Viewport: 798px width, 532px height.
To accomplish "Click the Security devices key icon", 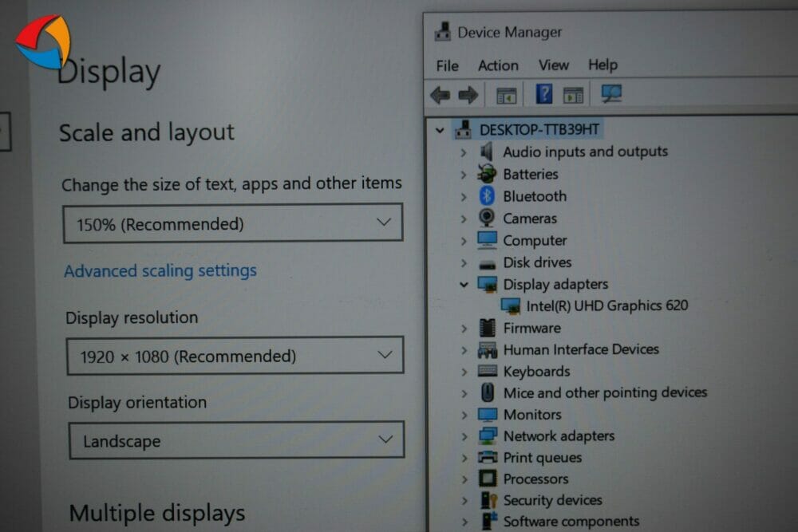I will point(488,500).
